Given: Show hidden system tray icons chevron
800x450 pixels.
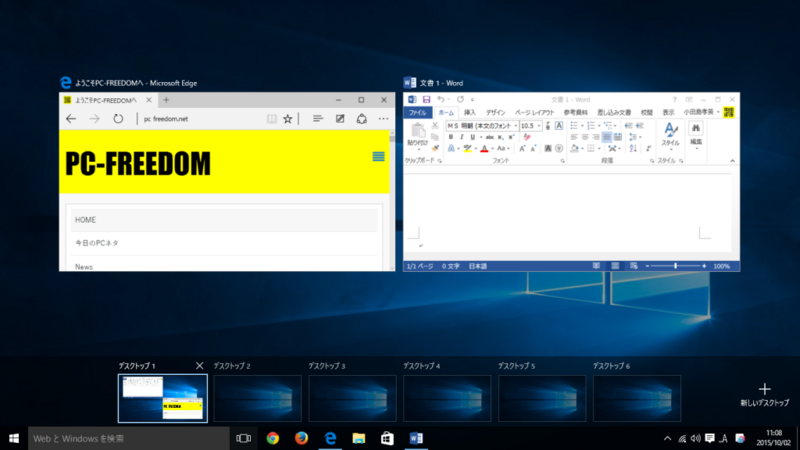Looking at the screenshot, I should [x=667, y=438].
